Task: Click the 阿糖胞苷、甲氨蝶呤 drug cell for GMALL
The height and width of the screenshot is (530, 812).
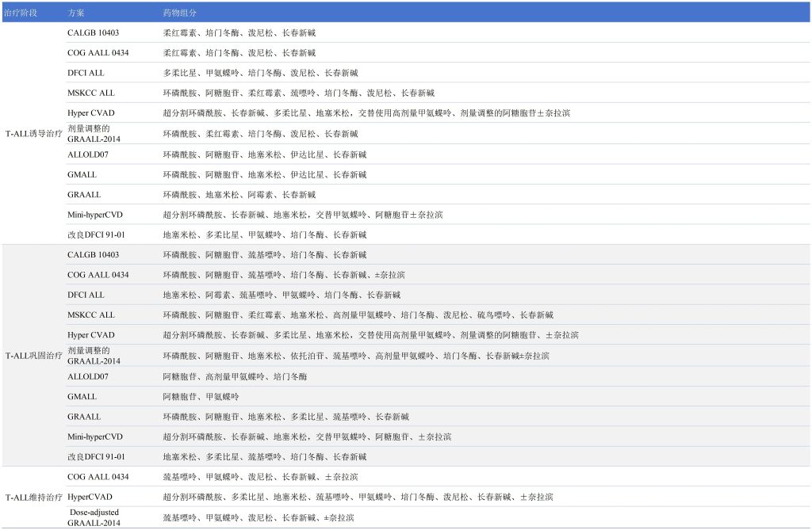Action: (201, 396)
